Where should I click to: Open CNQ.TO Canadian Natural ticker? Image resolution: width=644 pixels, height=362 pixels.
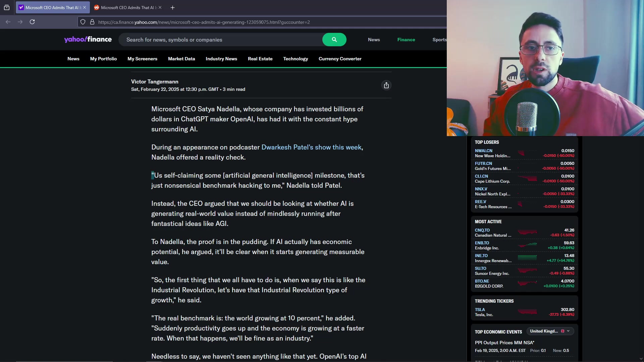[x=482, y=230]
